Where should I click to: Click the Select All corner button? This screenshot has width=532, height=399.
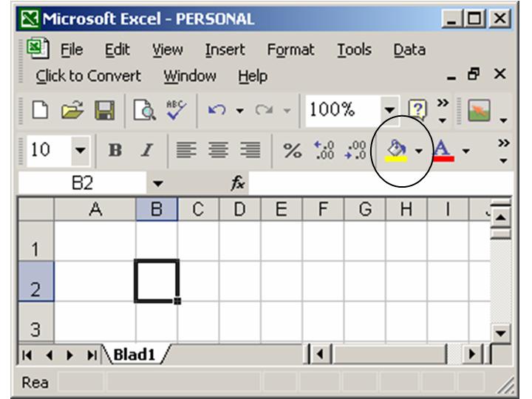point(36,209)
